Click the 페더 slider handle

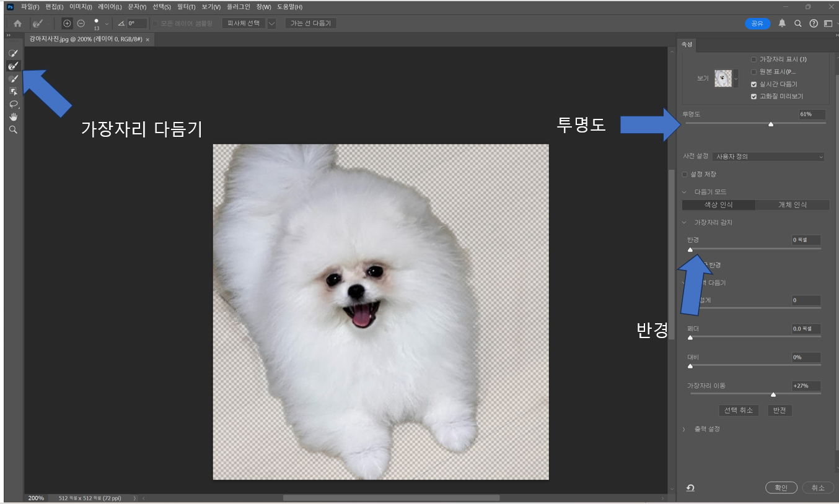(690, 337)
